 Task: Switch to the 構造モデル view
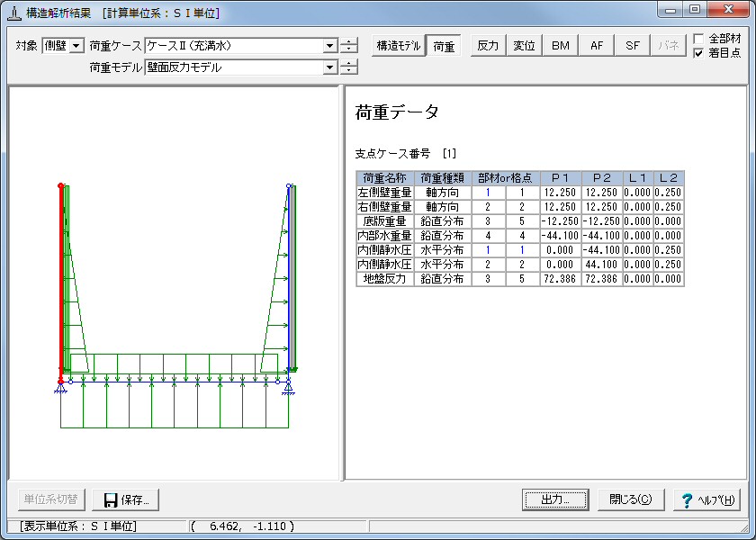pyautogui.click(x=398, y=46)
